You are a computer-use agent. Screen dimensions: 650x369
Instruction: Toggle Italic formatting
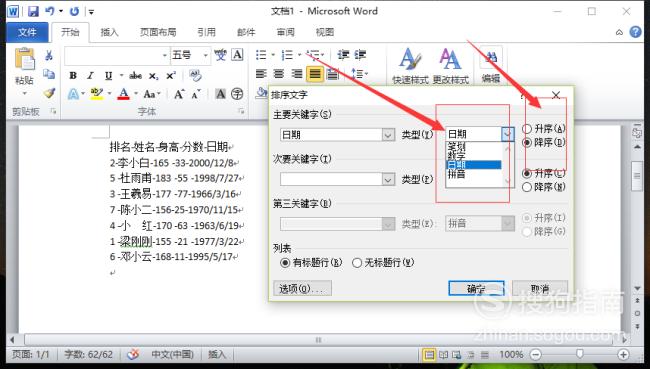90,75
